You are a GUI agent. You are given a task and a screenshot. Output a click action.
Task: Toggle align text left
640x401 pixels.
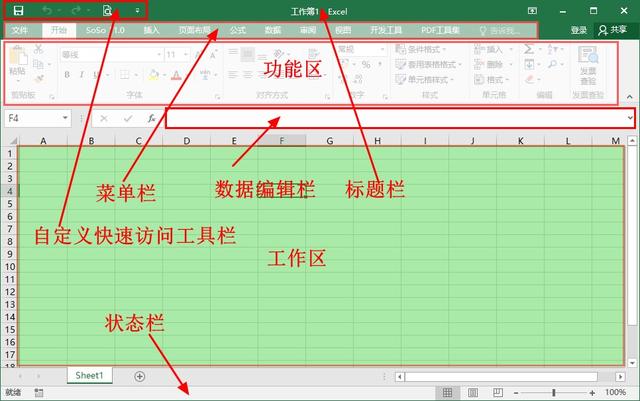233,75
